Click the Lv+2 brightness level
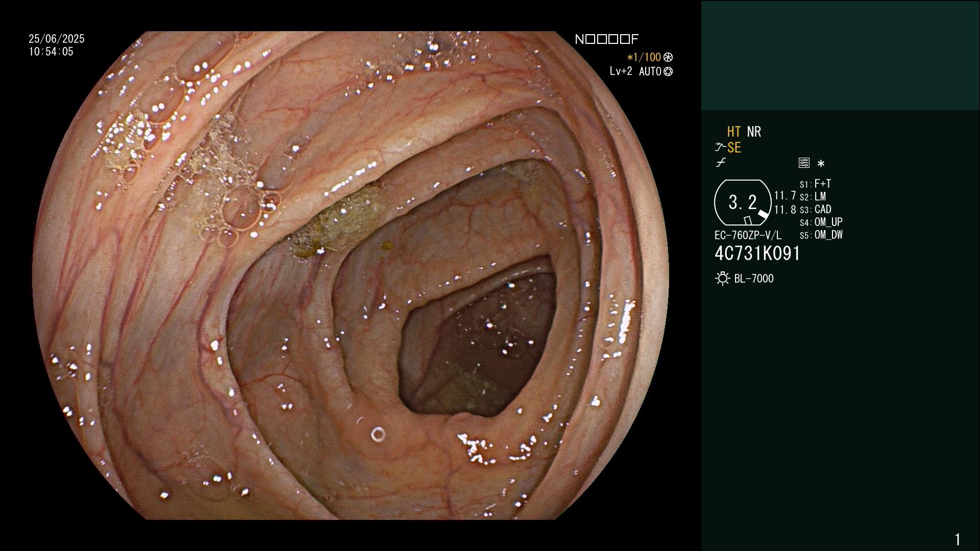This screenshot has width=980, height=551. pos(621,71)
